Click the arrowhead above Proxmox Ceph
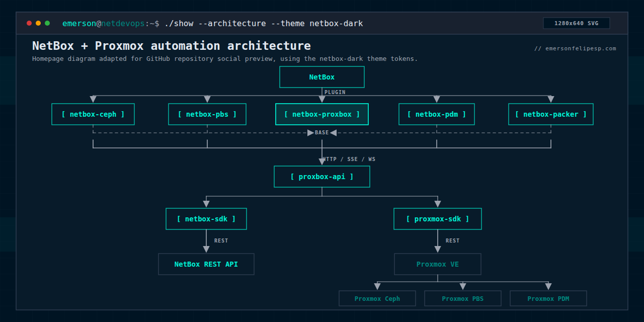This screenshot has height=322, width=644. coord(377,287)
